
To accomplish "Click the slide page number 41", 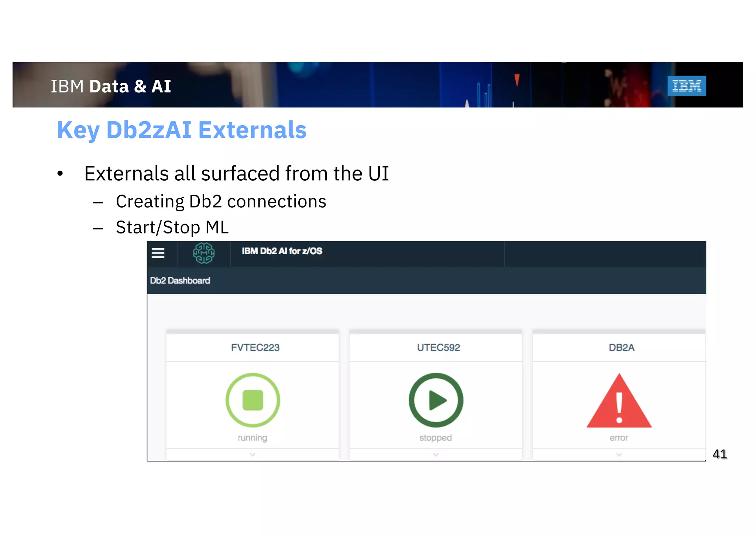I will coord(720,454).
